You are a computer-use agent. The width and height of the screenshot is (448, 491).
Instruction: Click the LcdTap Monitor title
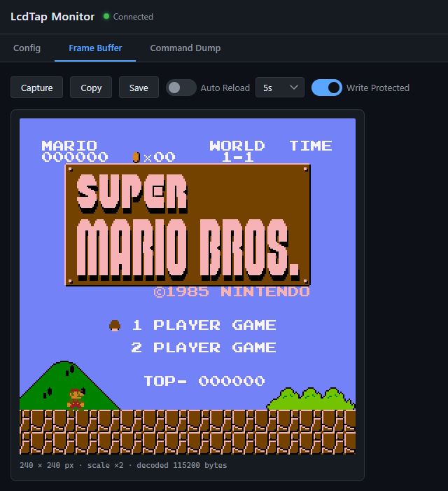(x=52, y=17)
